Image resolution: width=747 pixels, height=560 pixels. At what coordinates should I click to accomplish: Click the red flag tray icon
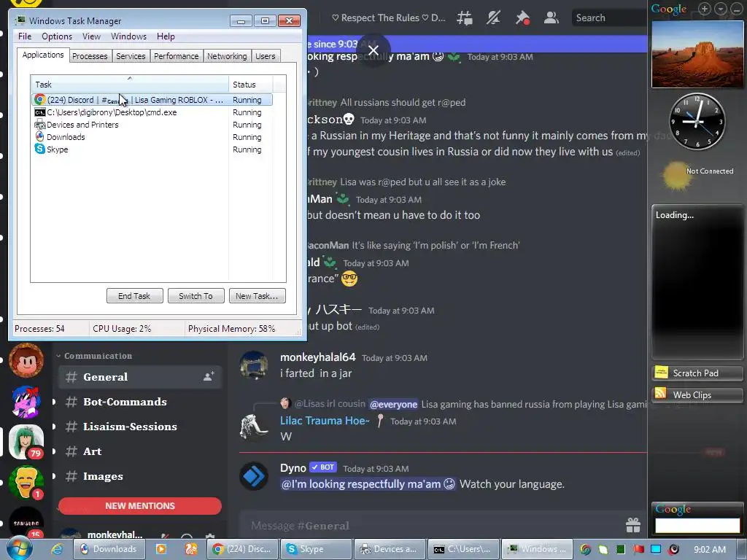pos(638,549)
